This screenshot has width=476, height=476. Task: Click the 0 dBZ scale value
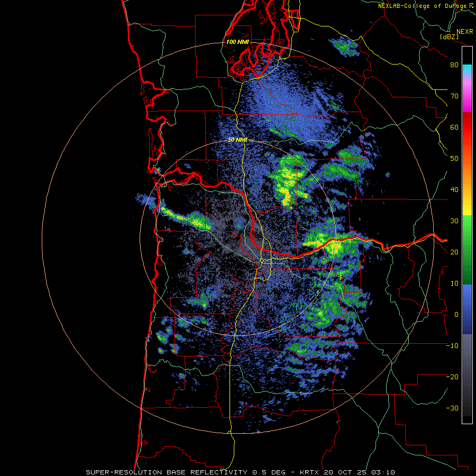(456, 315)
